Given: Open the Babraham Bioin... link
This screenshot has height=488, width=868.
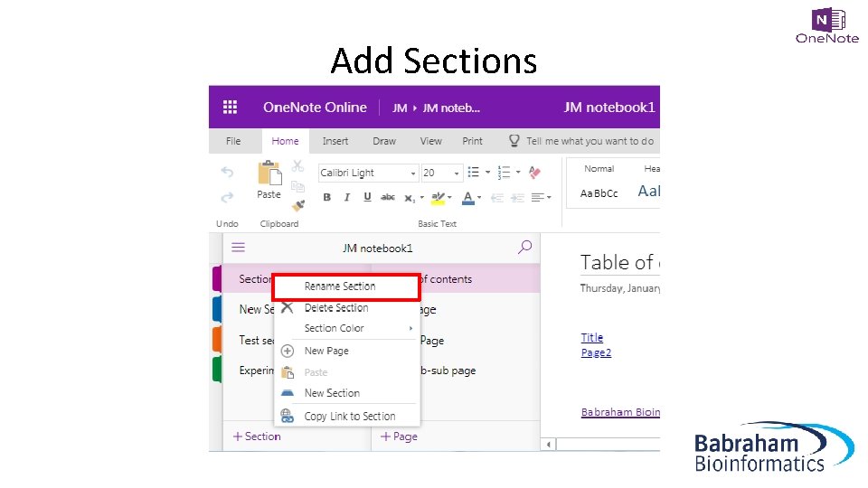Looking at the screenshot, I should [x=620, y=412].
